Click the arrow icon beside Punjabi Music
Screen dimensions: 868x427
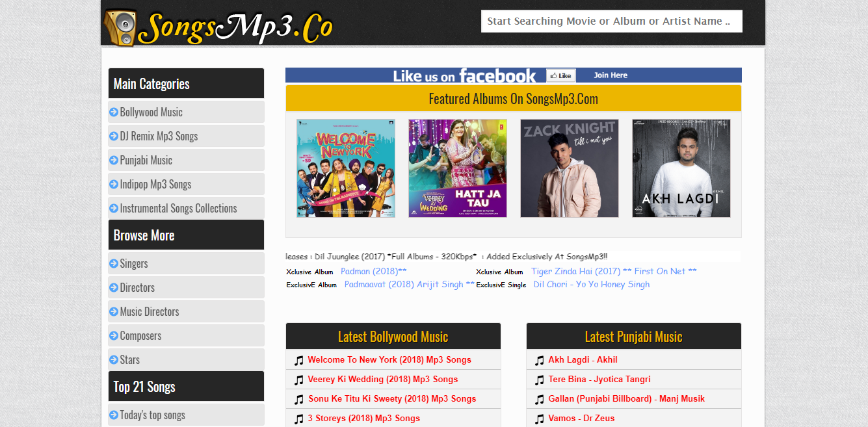114,160
